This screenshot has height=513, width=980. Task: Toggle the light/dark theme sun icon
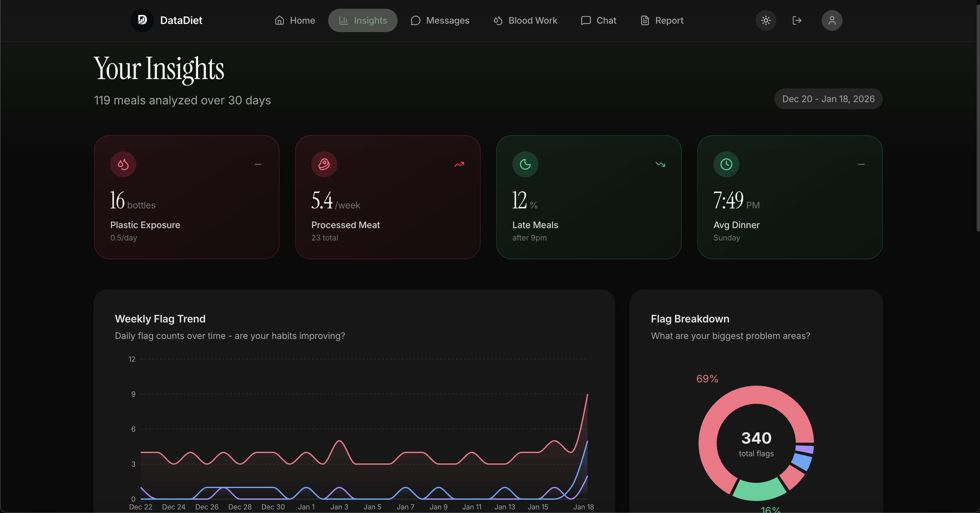765,20
